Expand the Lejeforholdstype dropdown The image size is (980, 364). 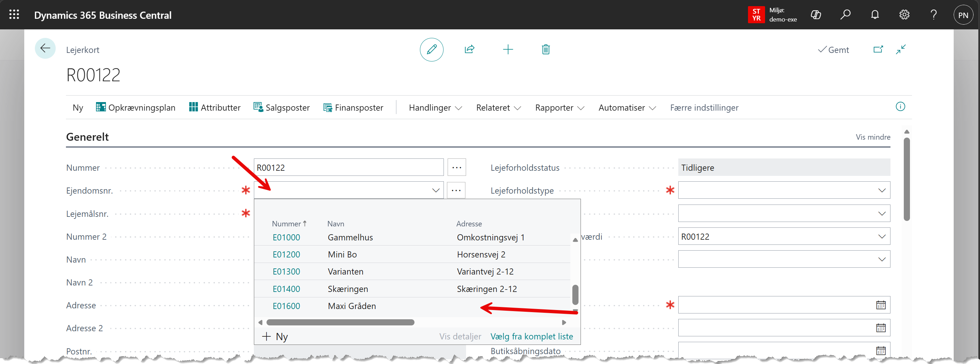pos(882,190)
